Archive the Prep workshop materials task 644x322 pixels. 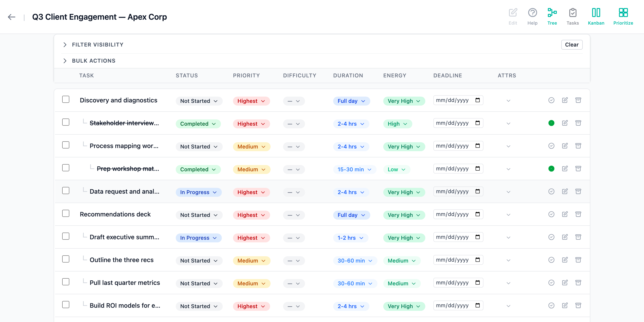click(578, 169)
